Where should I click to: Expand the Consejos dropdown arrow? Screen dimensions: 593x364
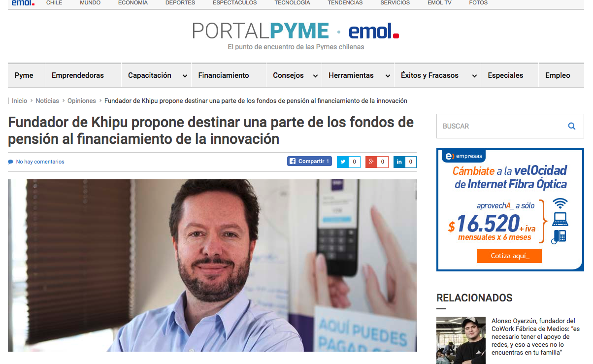[x=315, y=76]
